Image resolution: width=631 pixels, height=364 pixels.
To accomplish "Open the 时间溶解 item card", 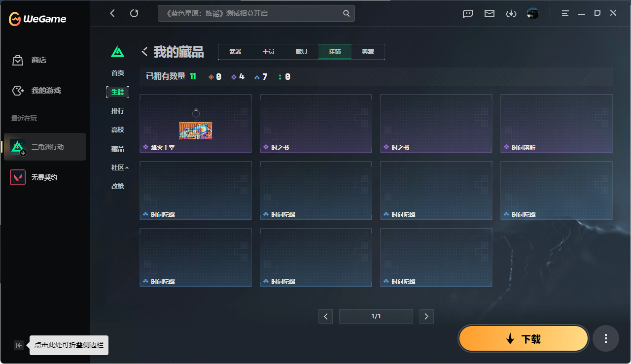I will [x=557, y=124].
